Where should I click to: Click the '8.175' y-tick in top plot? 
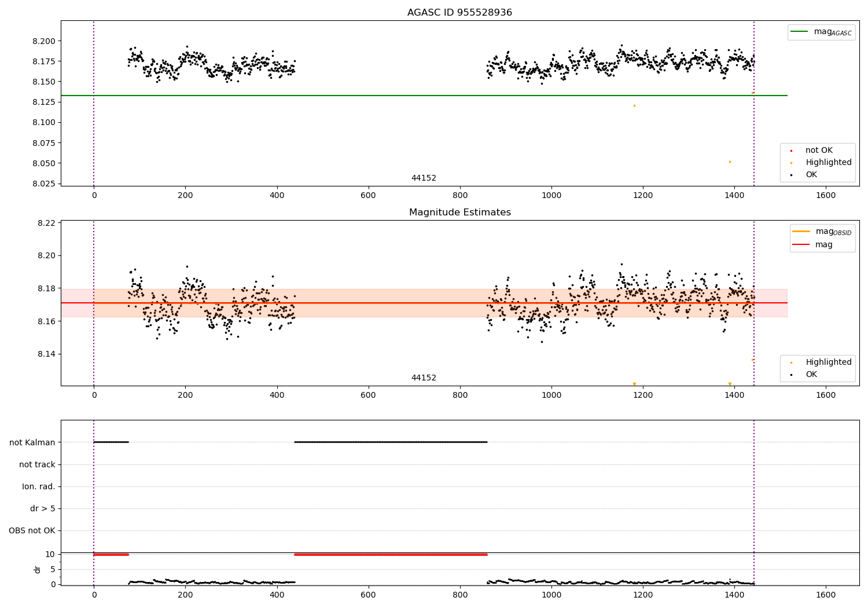click(x=44, y=61)
